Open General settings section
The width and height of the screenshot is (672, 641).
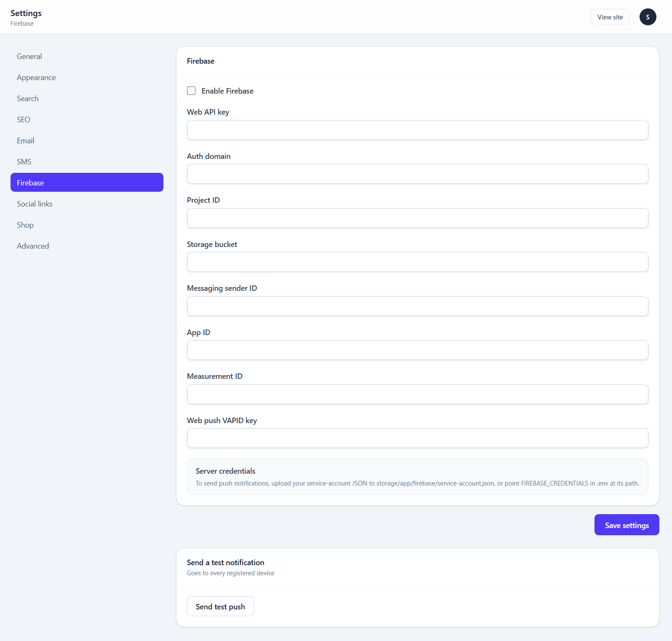(x=87, y=56)
